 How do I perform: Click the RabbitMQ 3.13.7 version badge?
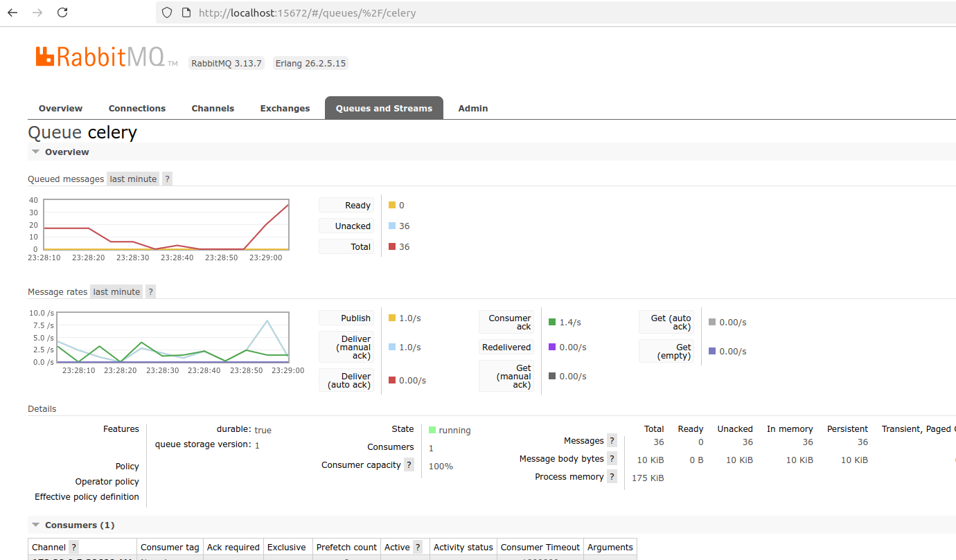pyautogui.click(x=227, y=63)
